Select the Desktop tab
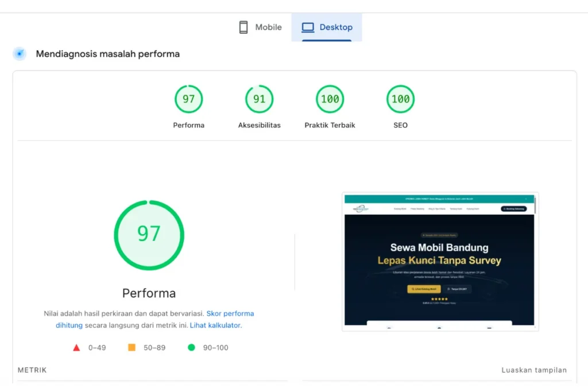The height and width of the screenshot is (392, 588). [x=327, y=28]
